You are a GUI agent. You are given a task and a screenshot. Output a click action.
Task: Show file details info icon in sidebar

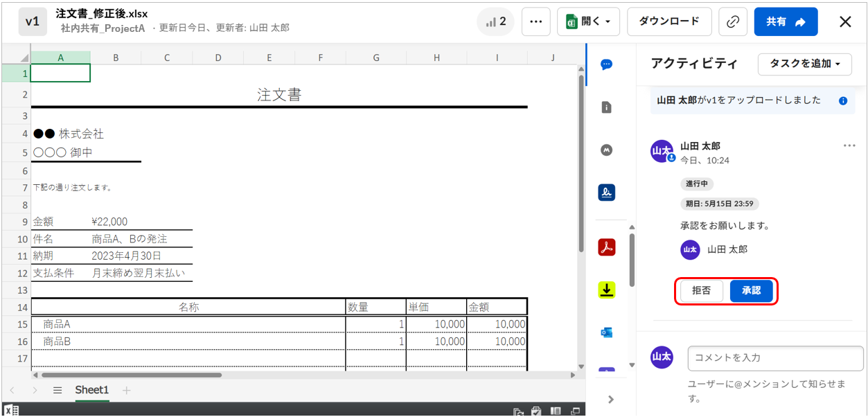[x=606, y=107]
